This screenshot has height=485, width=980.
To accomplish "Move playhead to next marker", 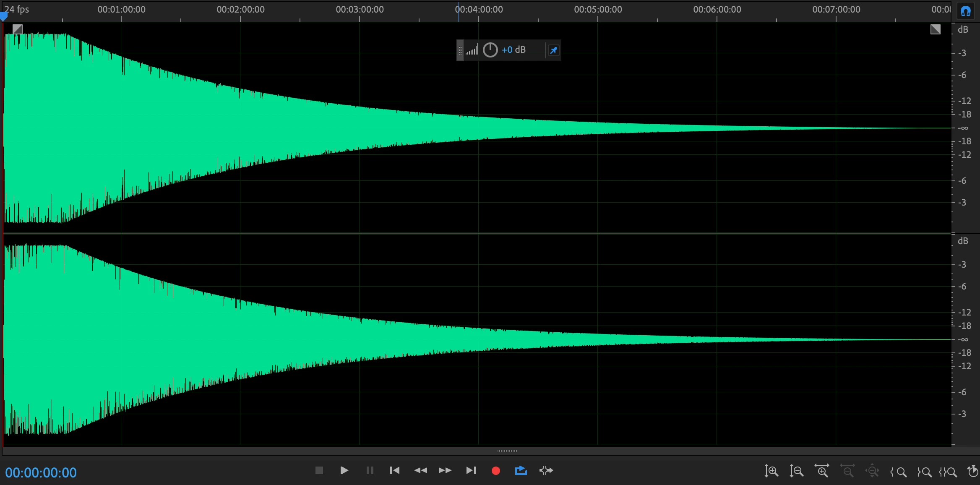I will coord(471,471).
